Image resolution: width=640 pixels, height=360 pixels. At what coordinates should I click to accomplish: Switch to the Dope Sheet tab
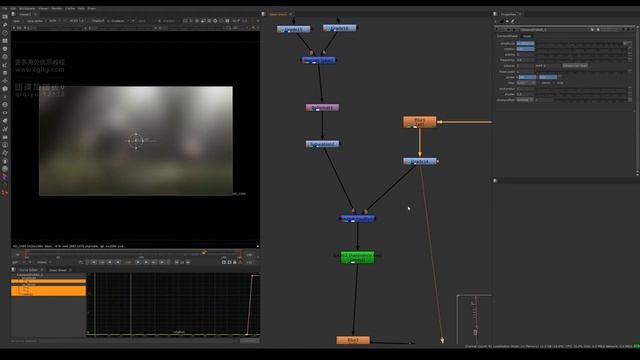click(58, 270)
